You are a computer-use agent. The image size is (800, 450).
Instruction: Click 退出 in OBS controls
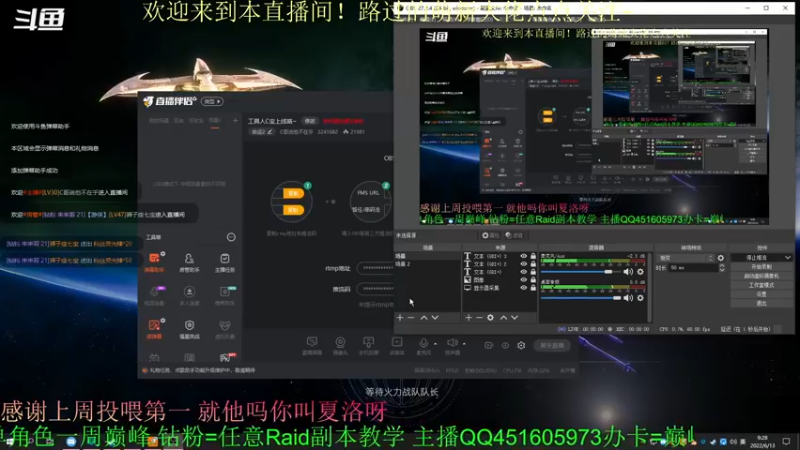point(761,304)
